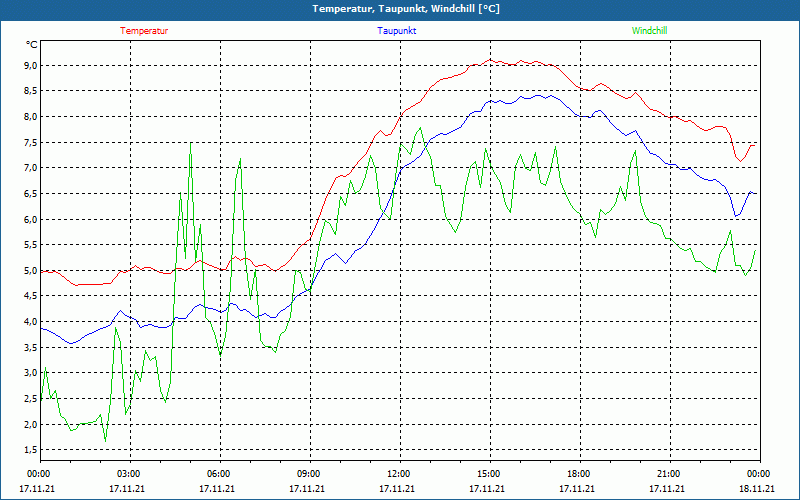This screenshot has width=800, height=500.
Task: Click the 1,5 y-axis value
Action: click(31, 450)
